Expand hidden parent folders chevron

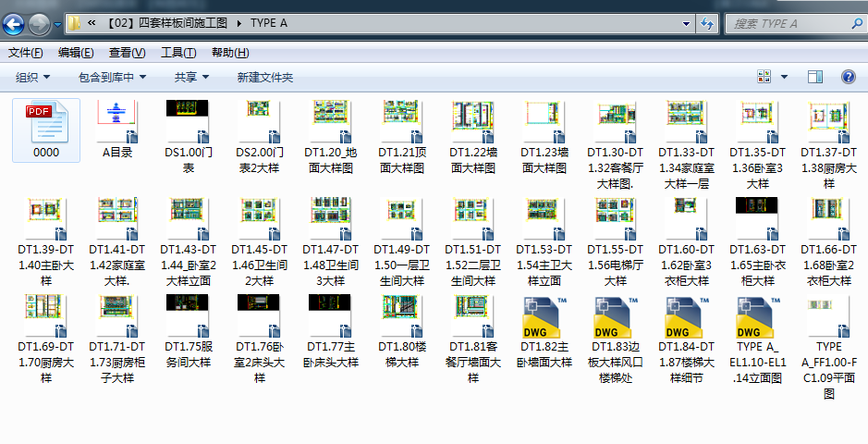(x=92, y=23)
